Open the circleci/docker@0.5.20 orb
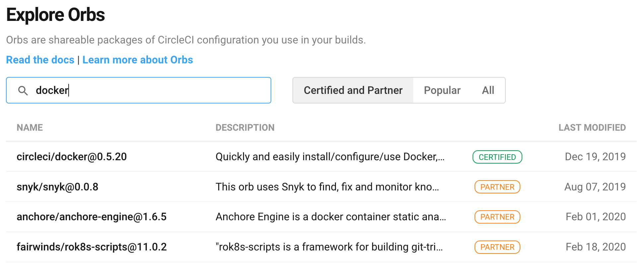The image size is (644, 274). (x=72, y=157)
